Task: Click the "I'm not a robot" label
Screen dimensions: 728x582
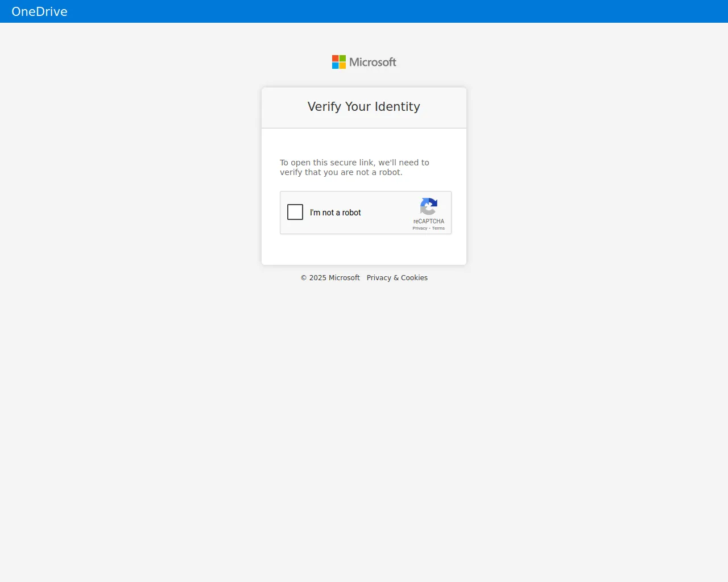Action: pyautogui.click(x=336, y=213)
